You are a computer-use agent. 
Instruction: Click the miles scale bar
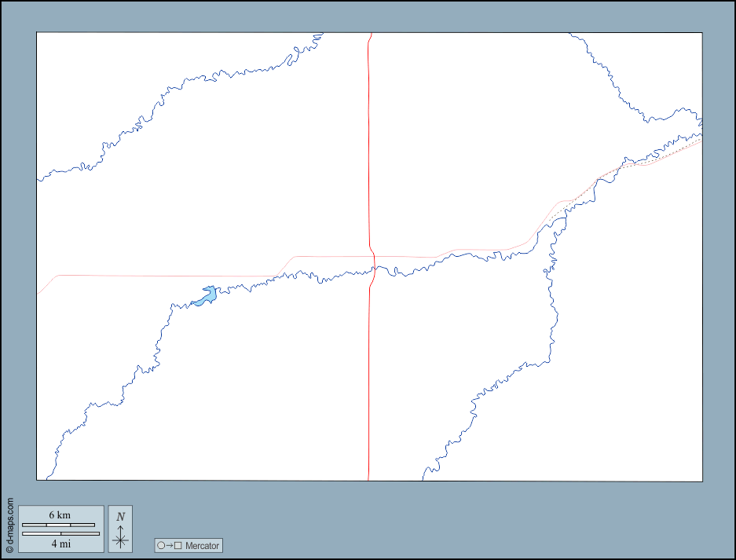click(x=60, y=533)
